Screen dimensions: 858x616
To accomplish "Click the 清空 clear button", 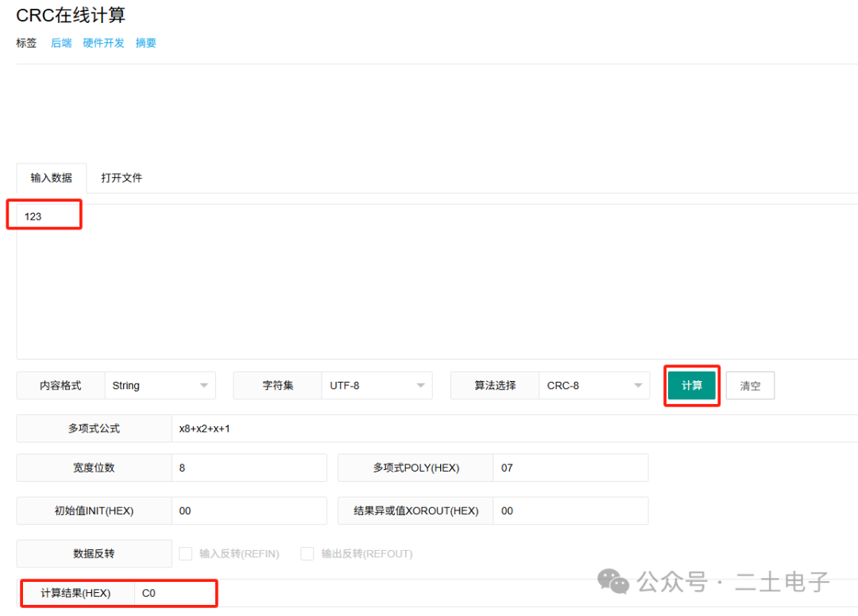I will (x=749, y=386).
